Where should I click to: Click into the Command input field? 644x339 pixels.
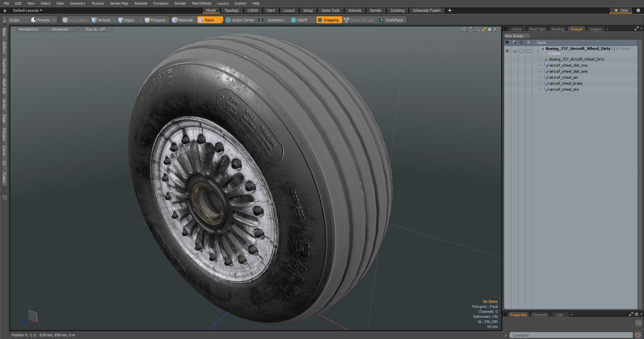[x=571, y=335]
